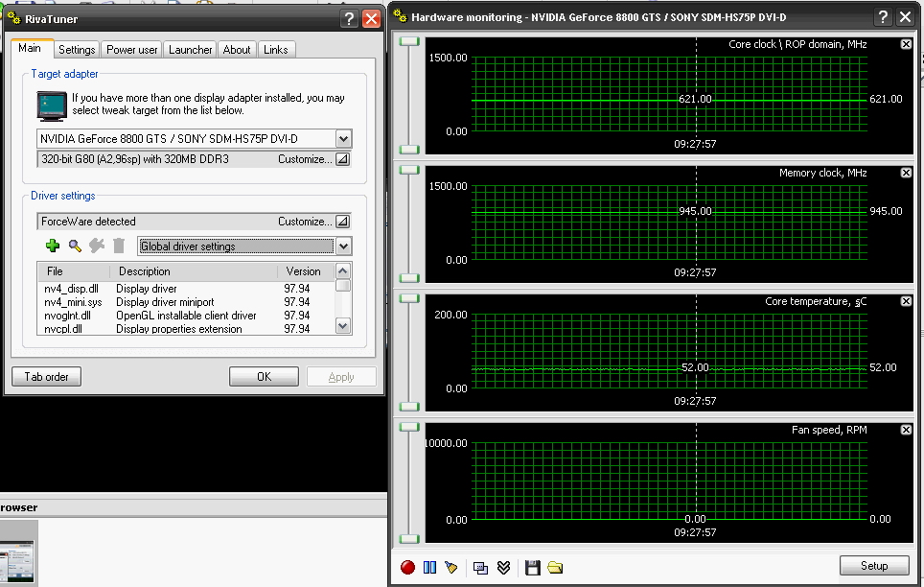
Task: Click lower range handle of Fan speed graph
Action: tap(409, 539)
